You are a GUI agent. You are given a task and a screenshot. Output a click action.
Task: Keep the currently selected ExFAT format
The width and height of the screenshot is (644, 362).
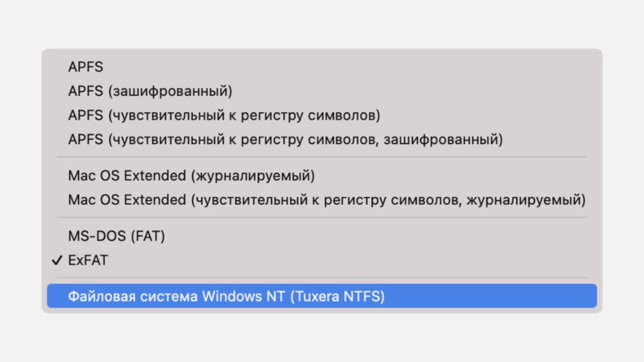pos(88,260)
